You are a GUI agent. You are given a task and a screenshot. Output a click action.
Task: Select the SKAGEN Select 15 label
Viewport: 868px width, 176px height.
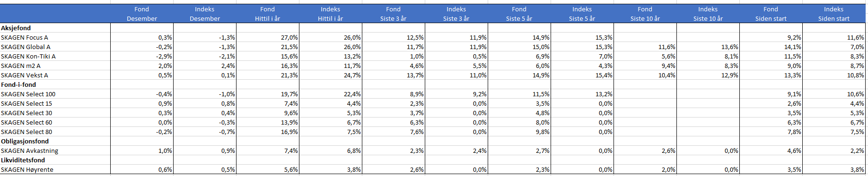(26, 103)
